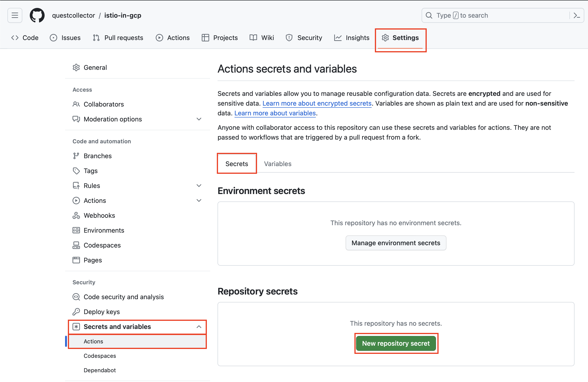Viewport: 588px width, 382px height.
Task: Collapse the Secrets and variables section
Action: coord(199,327)
